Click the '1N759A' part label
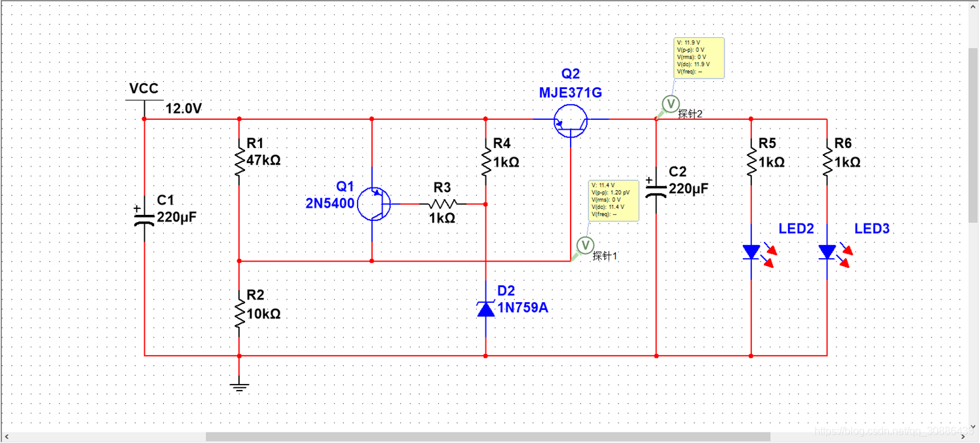The width and height of the screenshot is (980, 443). click(523, 307)
